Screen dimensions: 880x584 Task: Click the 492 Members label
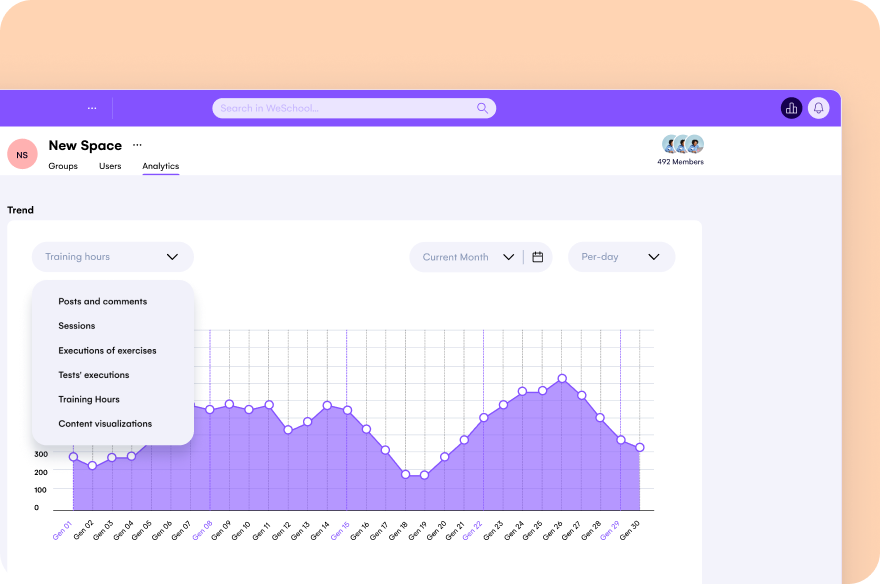coord(680,162)
